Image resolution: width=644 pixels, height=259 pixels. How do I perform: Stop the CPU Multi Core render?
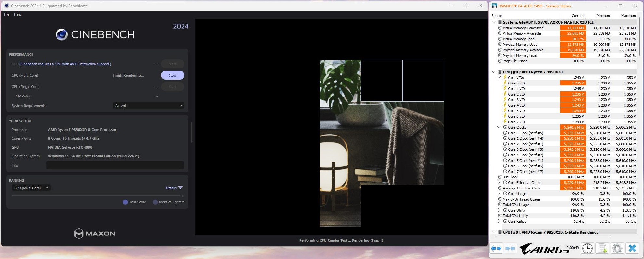(x=172, y=75)
